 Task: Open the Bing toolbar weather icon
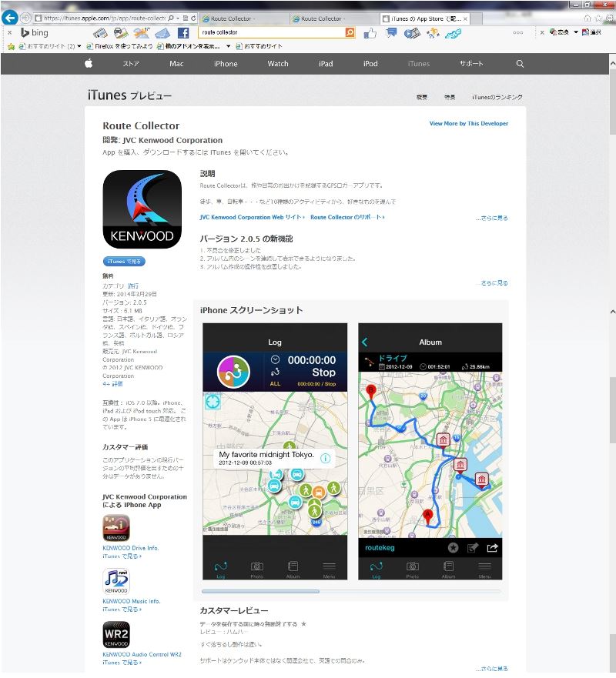coord(142,33)
